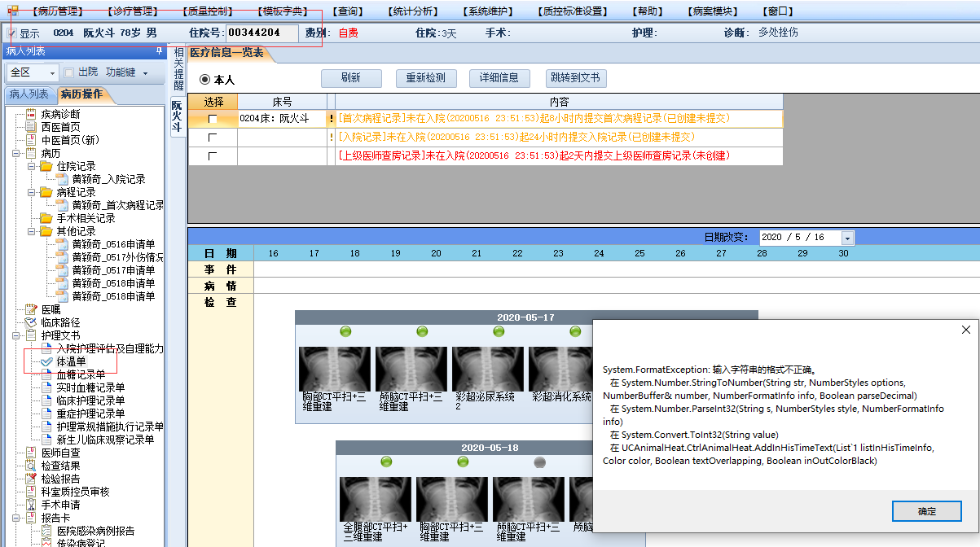Open the 胸部CT平扫+三维重建 thumbnail on 2020-05-17
This screenshot has width=980, height=547.
(335, 369)
